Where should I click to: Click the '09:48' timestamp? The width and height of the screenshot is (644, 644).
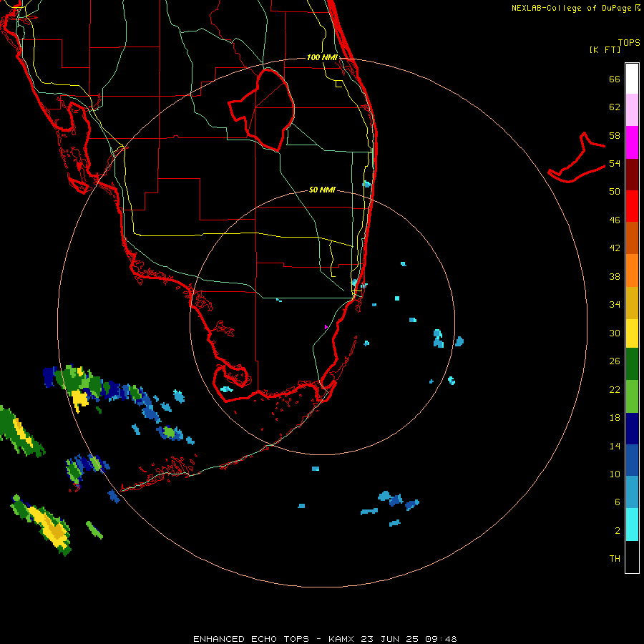441,639
